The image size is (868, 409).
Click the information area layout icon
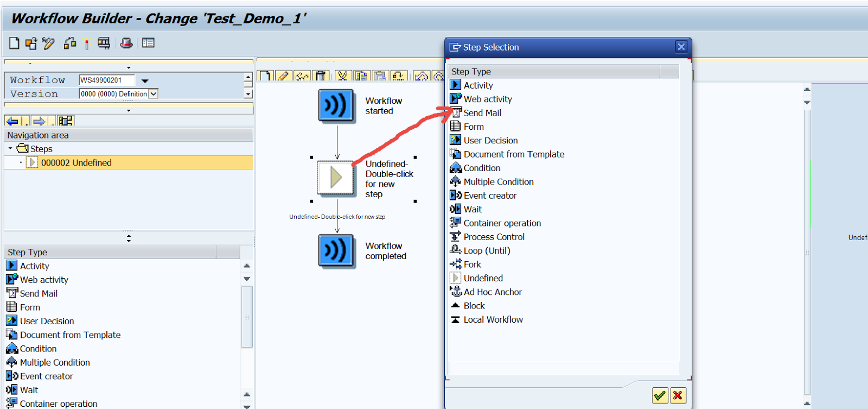pos(148,43)
